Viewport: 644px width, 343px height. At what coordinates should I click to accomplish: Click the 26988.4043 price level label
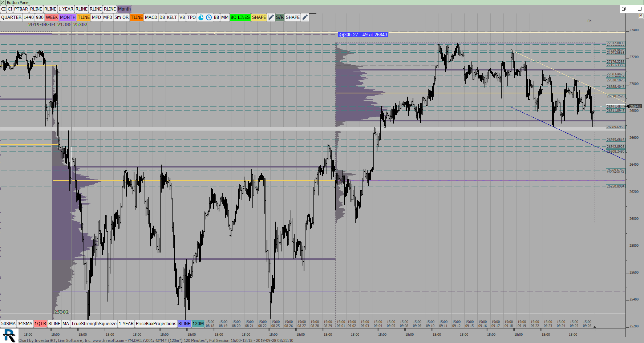[x=616, y=87]
